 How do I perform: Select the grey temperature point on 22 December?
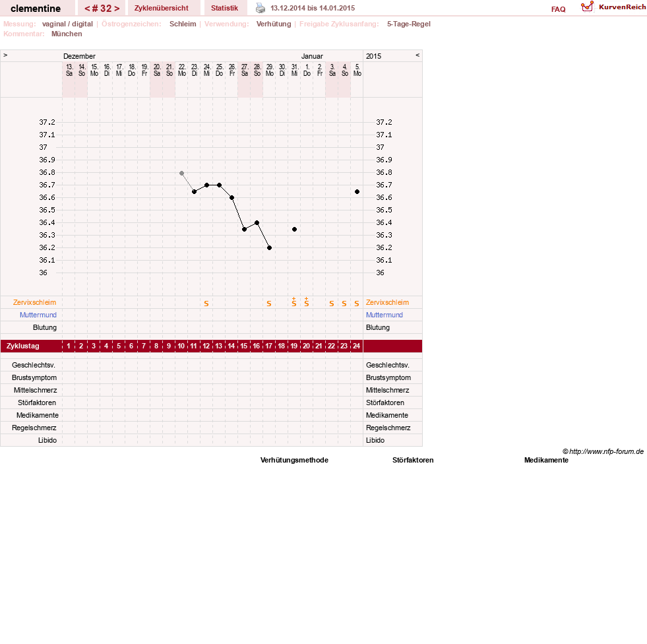pyautogui.click(x=181, y=174)
